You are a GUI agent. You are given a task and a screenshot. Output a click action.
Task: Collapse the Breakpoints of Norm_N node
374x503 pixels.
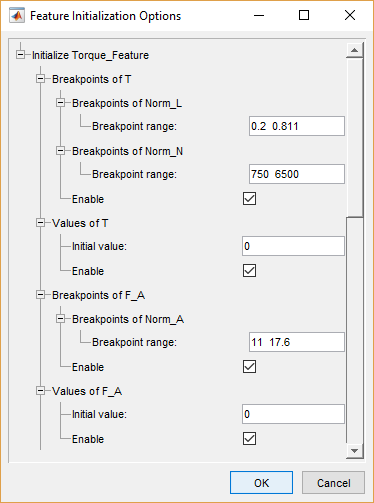(60, 151)
